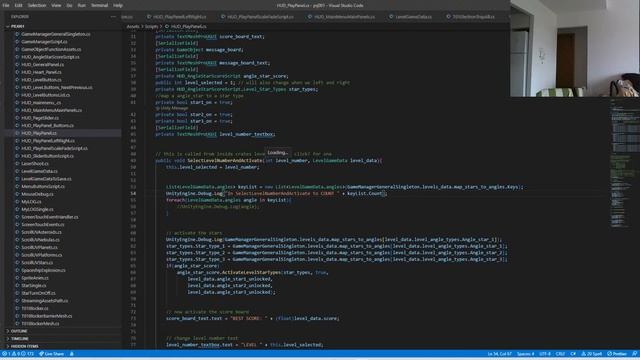Open the Run menu

(82, 5)
